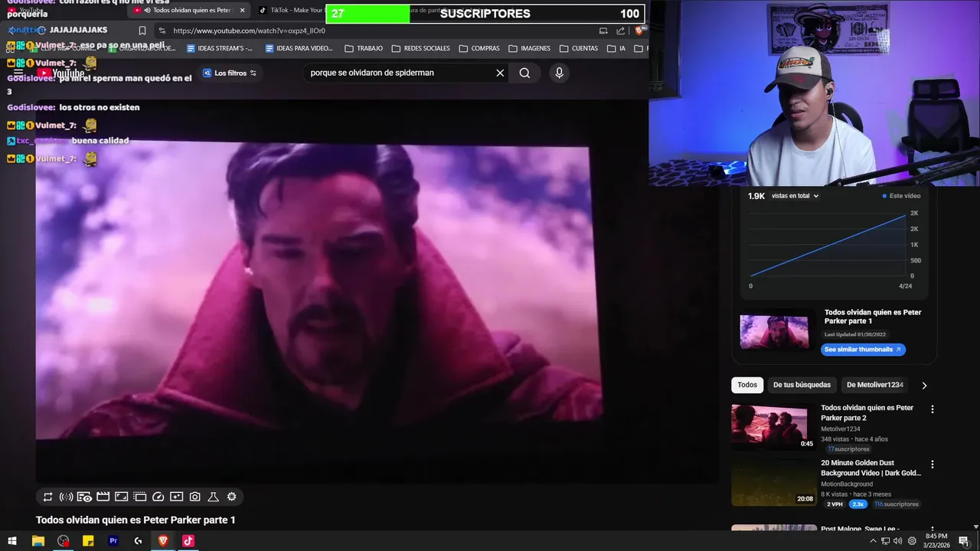Viewport: 980px width, 551px height.
Task: Select the 'Todos' filter chip
Action: click(x=747, y=385)
